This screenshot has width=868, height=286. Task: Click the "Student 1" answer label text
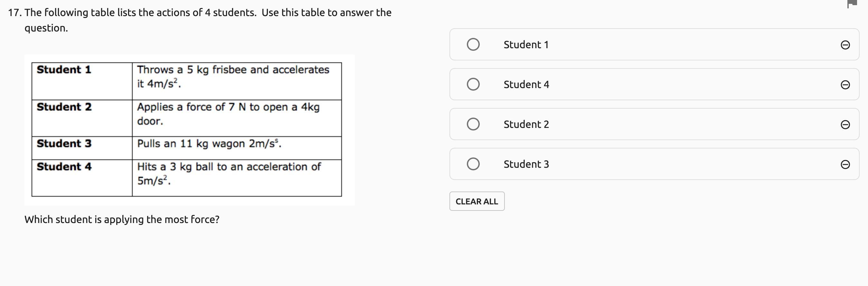click(x=526, y=45)
